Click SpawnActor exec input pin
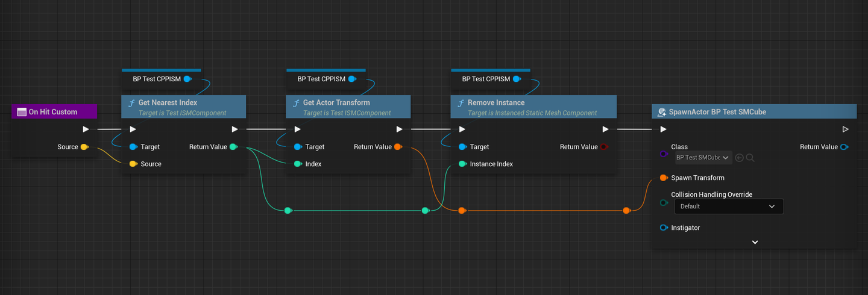 (663, 129)
